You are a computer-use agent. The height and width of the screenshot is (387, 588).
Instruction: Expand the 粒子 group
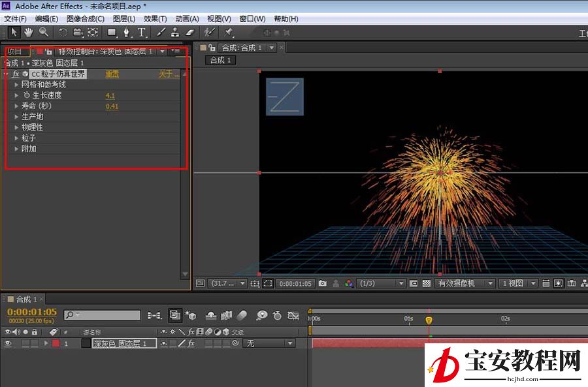coord(16,138)
